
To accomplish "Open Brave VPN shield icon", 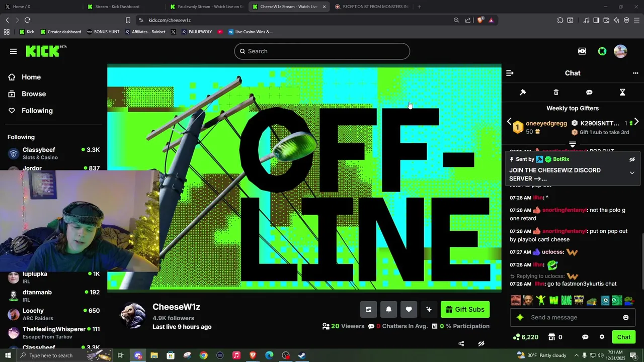I will point(626,20).
